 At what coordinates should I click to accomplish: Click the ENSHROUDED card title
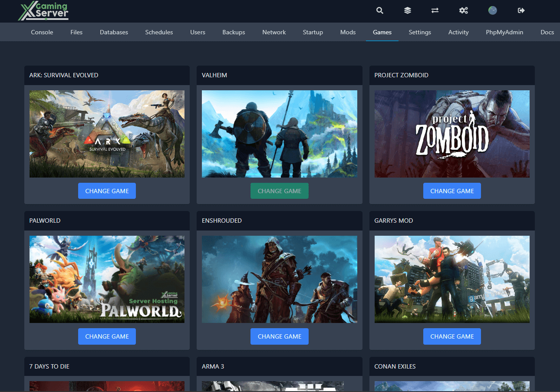tap(222, 221)
